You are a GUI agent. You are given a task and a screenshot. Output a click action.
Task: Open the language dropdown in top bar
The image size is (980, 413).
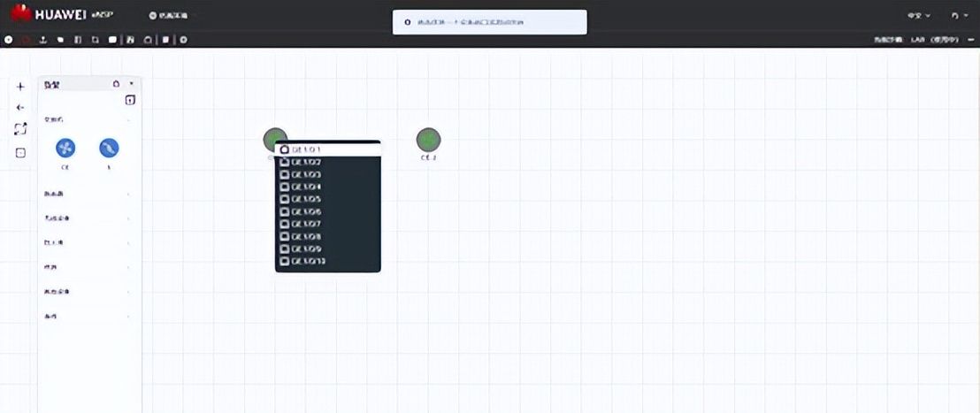tap(918, 16)
